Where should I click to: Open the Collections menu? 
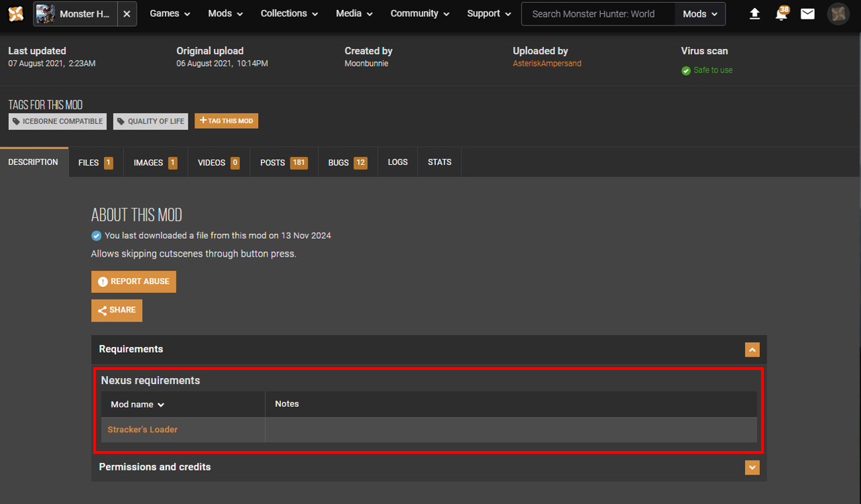click(289, 13)
